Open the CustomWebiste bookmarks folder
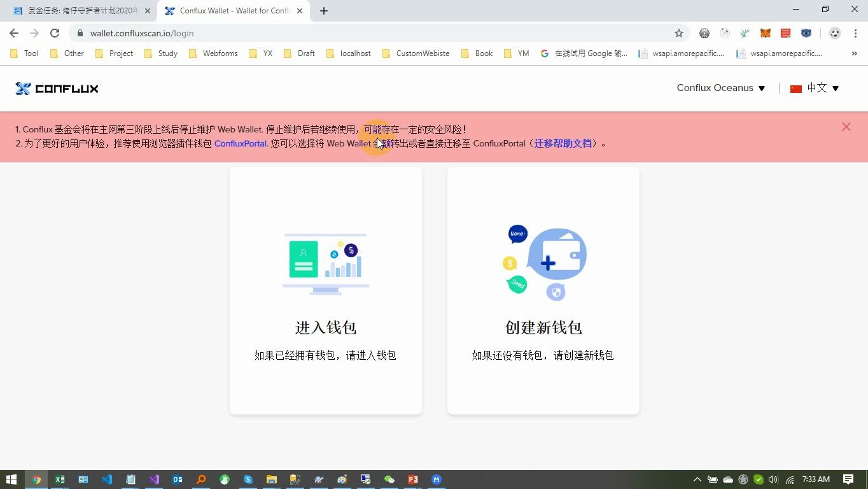The image size is (868, 489). [x=416, y=53]
